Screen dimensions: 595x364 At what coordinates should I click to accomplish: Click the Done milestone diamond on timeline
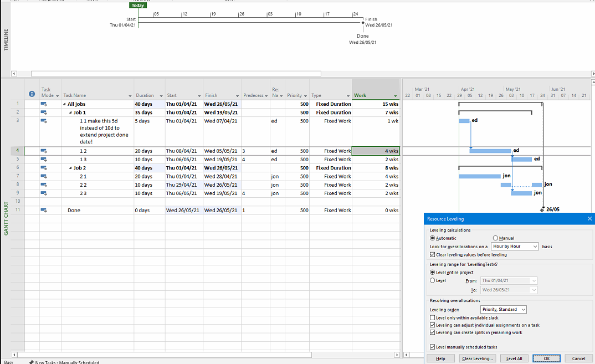(363, 23)
